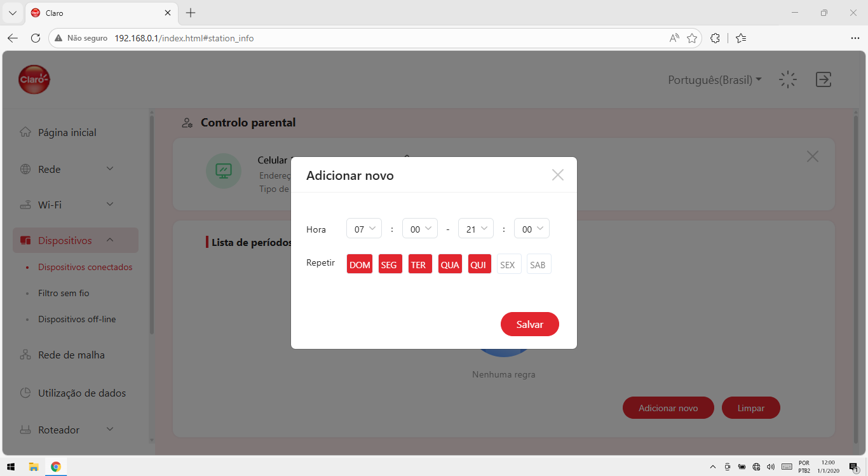Viewport: 868px width, 476px height.
Task: Click the browser refresh icon
Action: pyautogui.click(x=36, y=38)
